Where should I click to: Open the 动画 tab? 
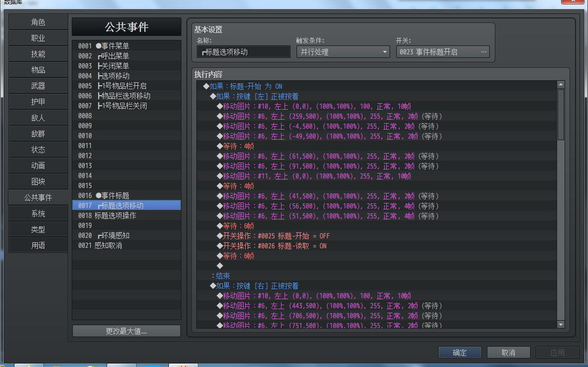[x=38, y=166]
